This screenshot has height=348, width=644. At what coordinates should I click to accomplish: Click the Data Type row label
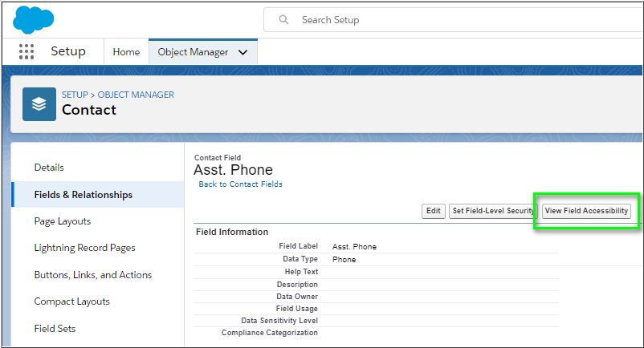(x=300, y=259)
